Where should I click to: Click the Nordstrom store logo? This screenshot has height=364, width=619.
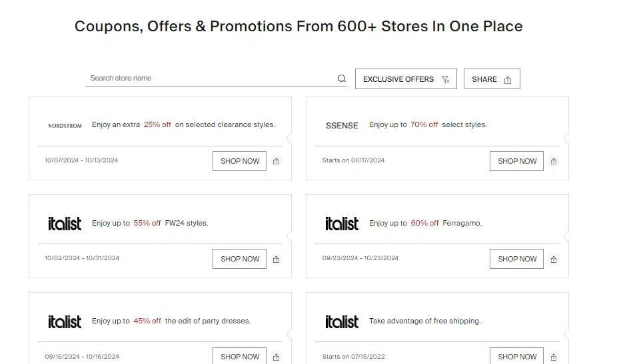[65, 125]
